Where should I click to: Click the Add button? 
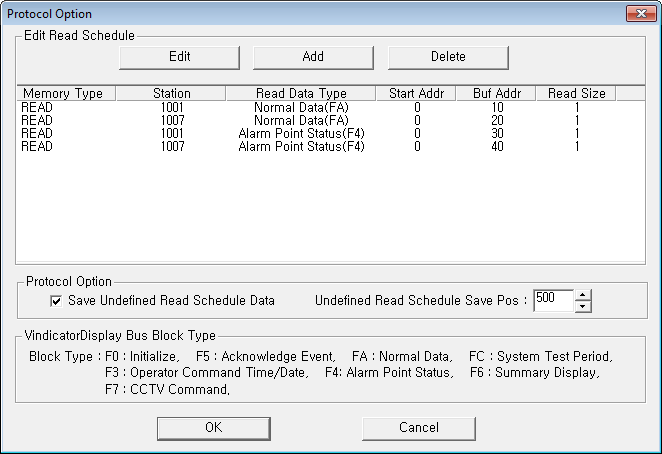313,57
